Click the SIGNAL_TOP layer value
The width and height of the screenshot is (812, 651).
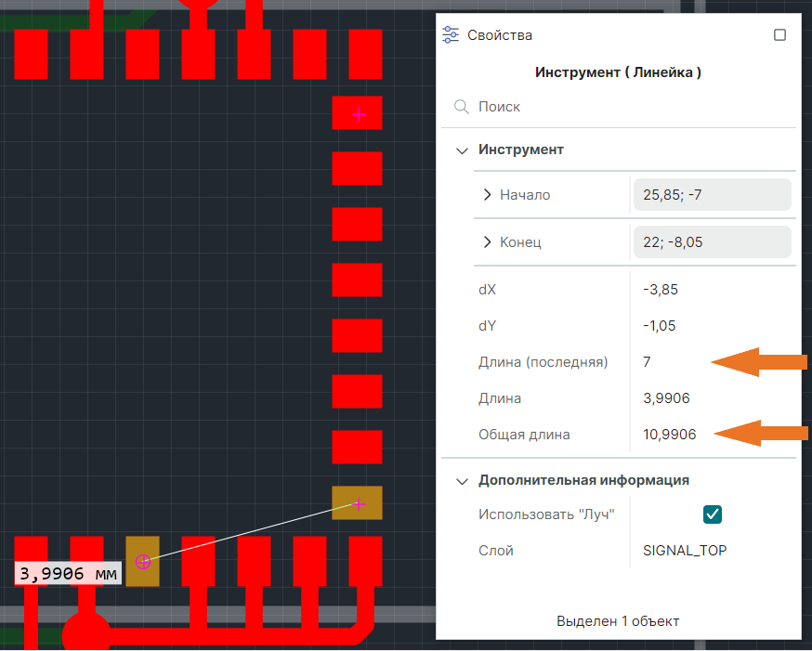(x=685, y=550)
